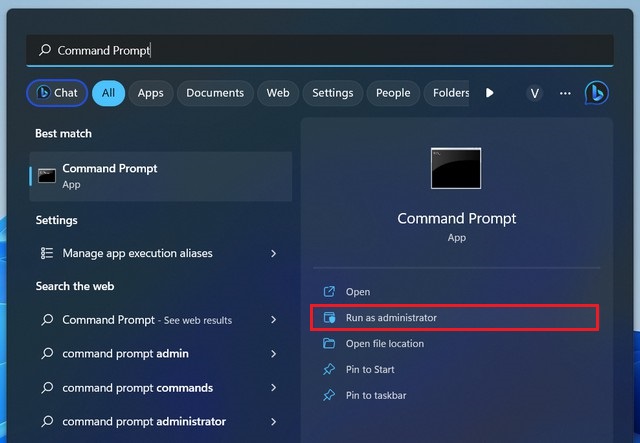Choose Run as administrator

[455, 318]
